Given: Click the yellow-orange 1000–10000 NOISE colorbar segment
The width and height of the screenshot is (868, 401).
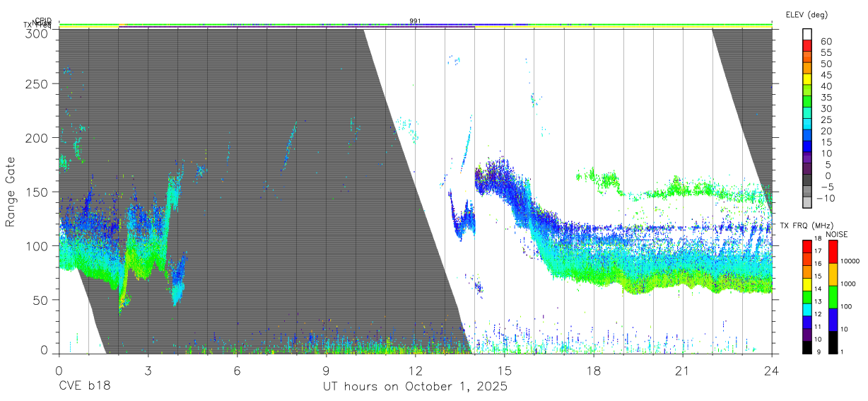Looking at the screenshot, I should [x=833, y=274].
